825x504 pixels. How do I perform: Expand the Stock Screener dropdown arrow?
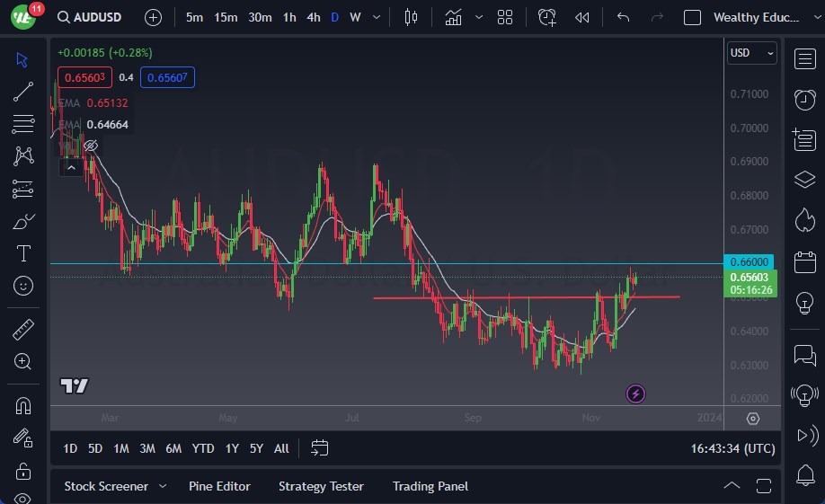[163, 486]
